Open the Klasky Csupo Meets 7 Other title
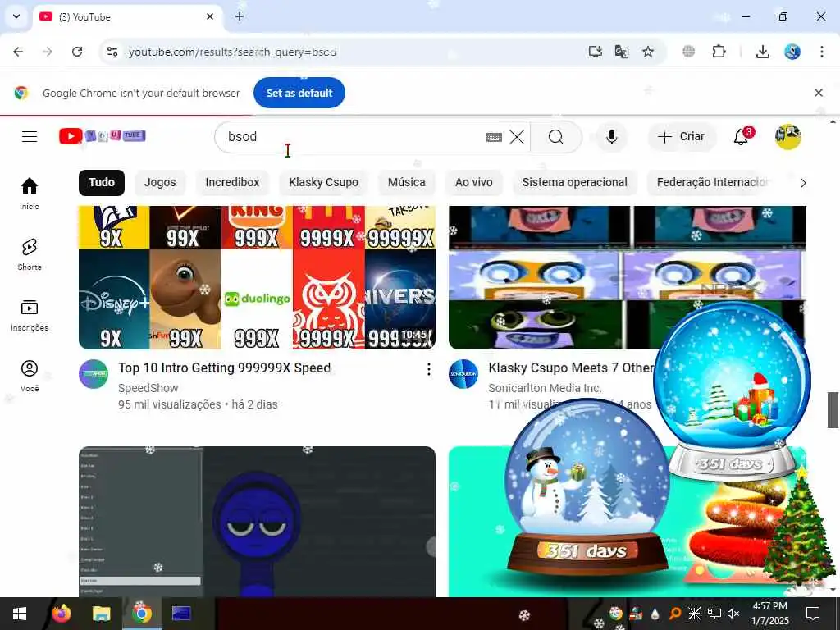The width and height of the screenshot is (840, 630). coord(571,368)
